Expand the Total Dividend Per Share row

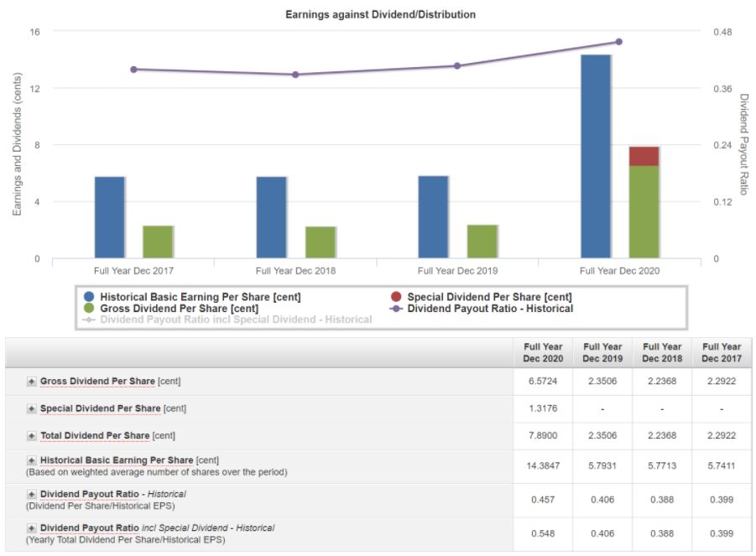point(32,436)
